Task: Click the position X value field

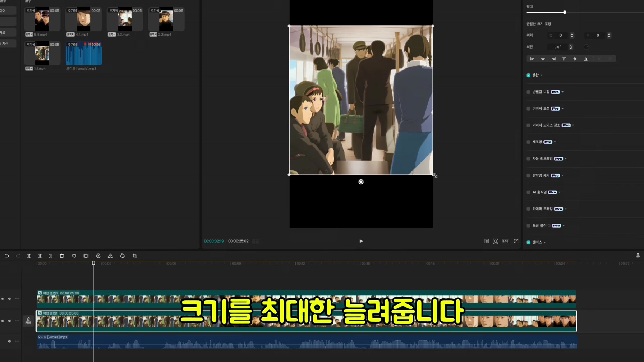Action: pyautogui.click(x=558, y=36)
